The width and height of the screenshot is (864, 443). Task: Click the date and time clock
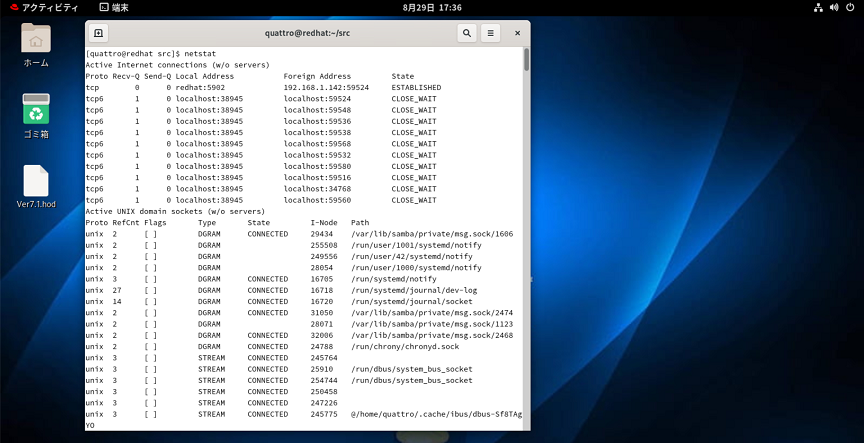click(x=431, y=7)
